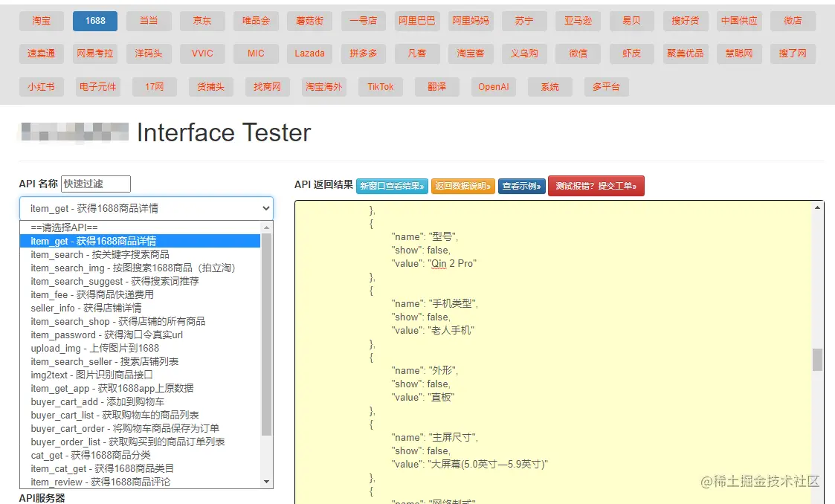This screenshot has height=504, width=835.
Task: Click the 测试报错？提交工单 button
Action: tap(596, 186)
